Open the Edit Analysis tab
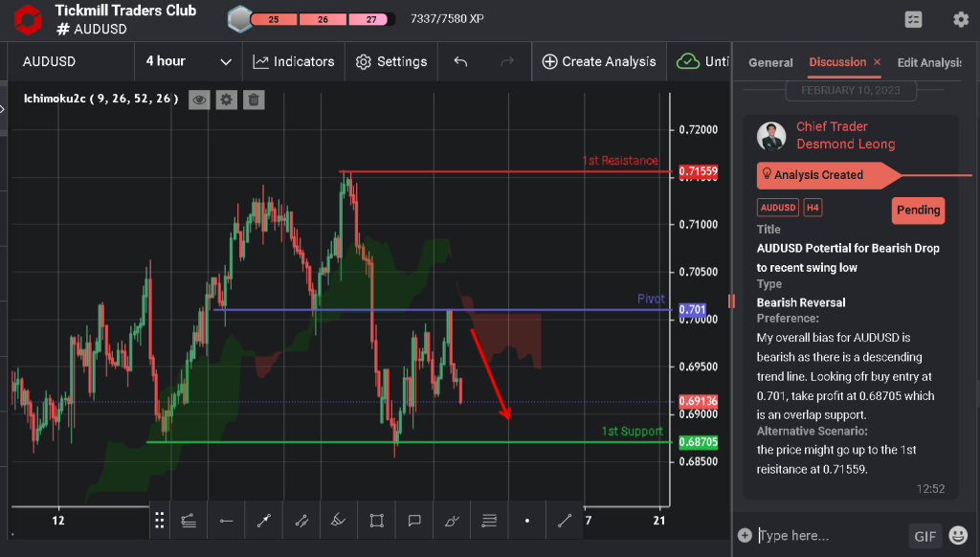This screenshot has height=557, width=980. [929, 62]
